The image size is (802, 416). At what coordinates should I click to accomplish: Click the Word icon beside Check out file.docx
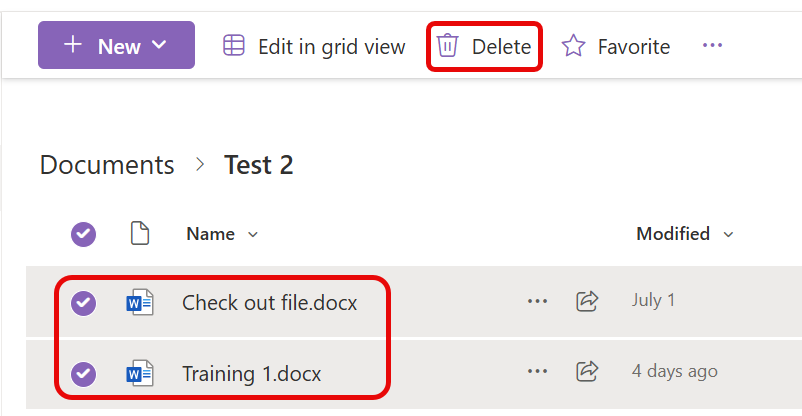point(139,302)
